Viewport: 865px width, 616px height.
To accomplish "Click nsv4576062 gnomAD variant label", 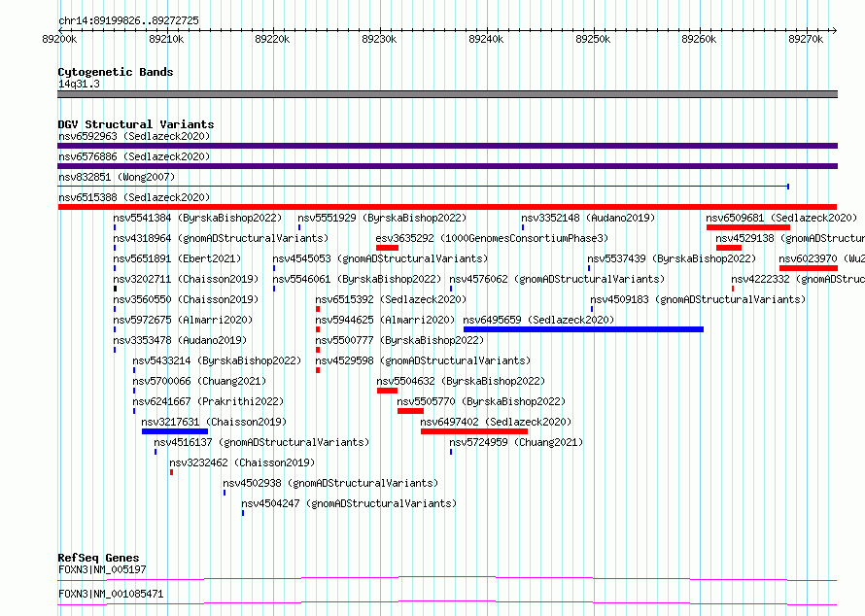I will point(557,279).
